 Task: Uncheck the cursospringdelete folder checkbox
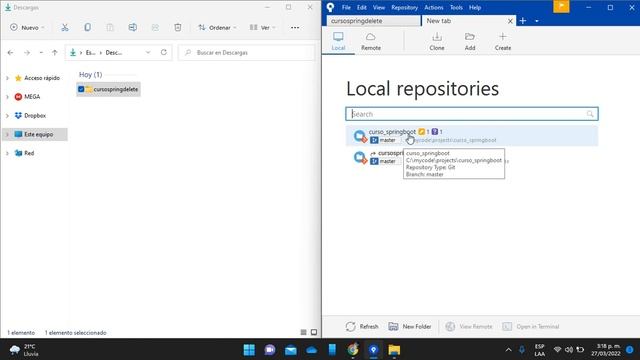click(x=81, y=89)
